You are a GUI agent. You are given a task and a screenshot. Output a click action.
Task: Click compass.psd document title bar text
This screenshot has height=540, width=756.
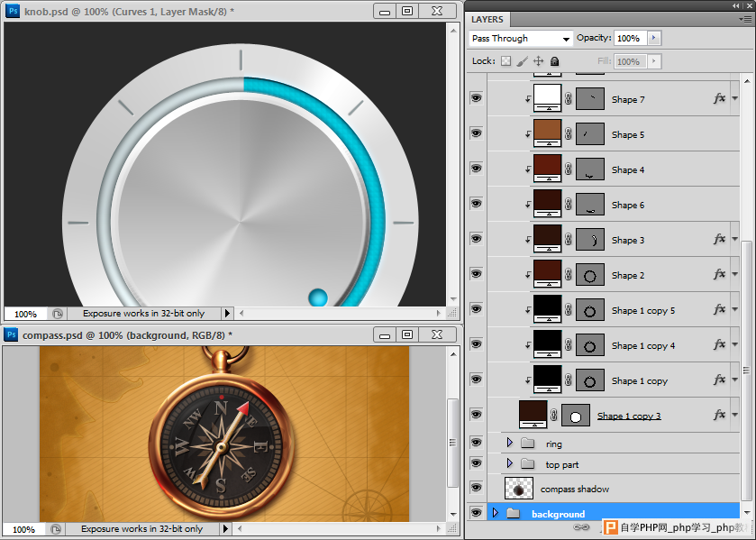(128, 334)
